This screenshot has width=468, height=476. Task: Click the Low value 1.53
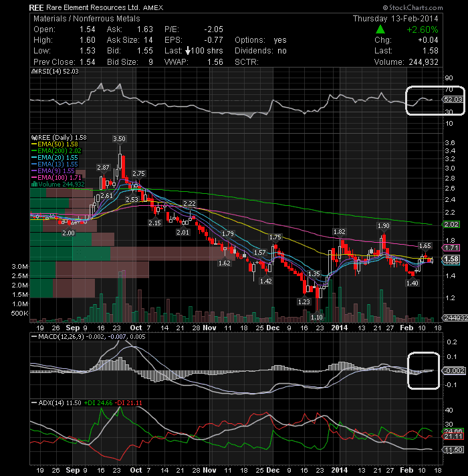[x=87, y=51]
